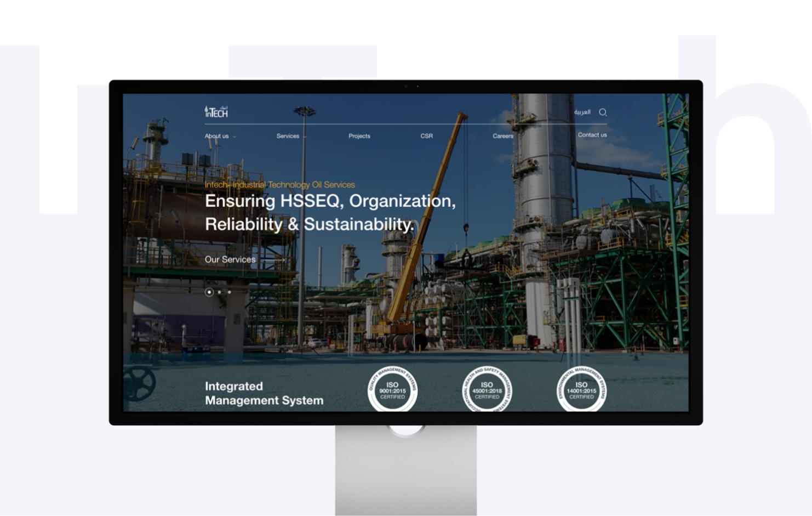
Task: Open the Services navigation menu
Action: (288, 136)
